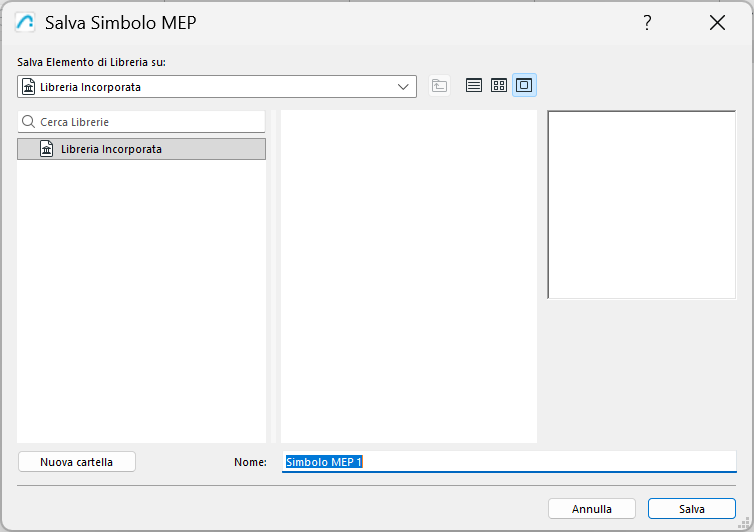Image resolution: width=754 pixels, height=532 pixels.
Task: Click the Archicad logo in title bar
Action: click(25, 23)
